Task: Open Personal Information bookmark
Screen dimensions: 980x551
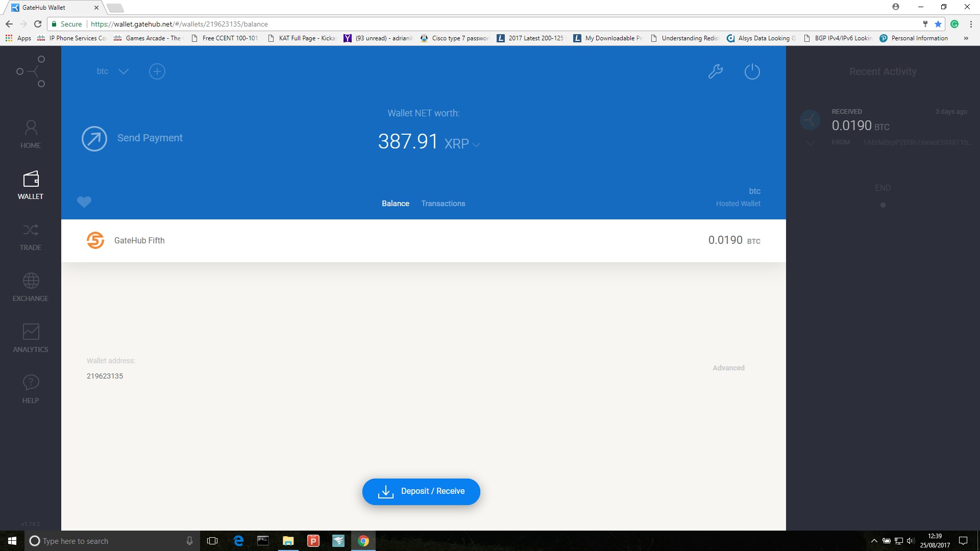Action: (x=914, y=38)
